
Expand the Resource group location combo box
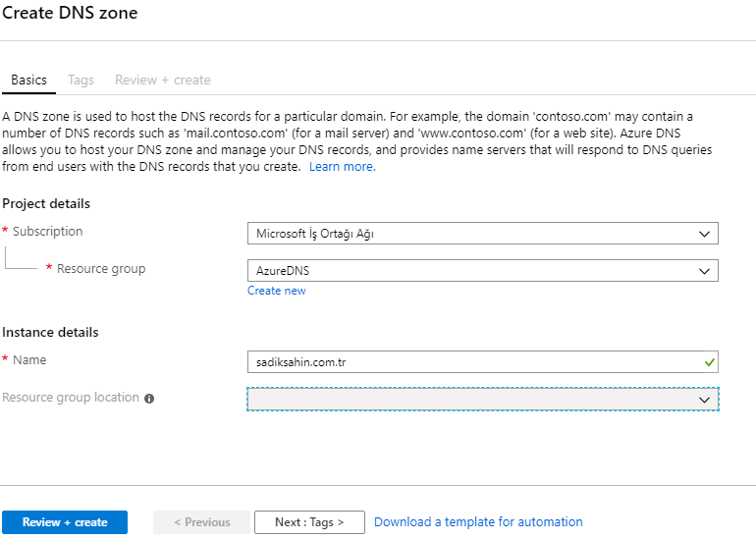click(x=483, y=400)
